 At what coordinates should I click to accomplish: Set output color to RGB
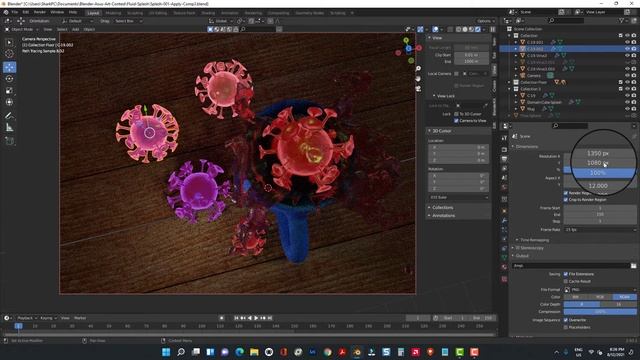(600, 297)
